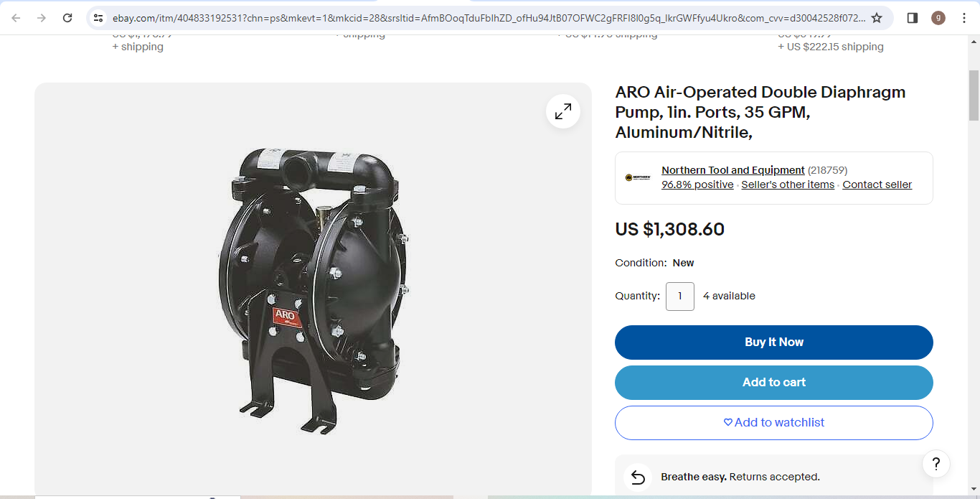This screenshot has width=980, height=499.
Task: Click the eBay URL address bar
Action: point(488,18)
